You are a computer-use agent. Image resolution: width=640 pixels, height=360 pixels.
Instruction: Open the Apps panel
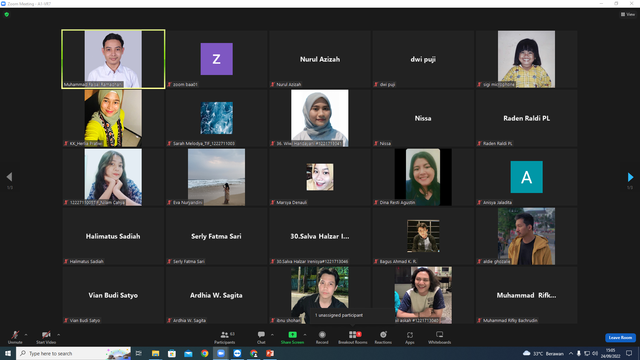409,337
